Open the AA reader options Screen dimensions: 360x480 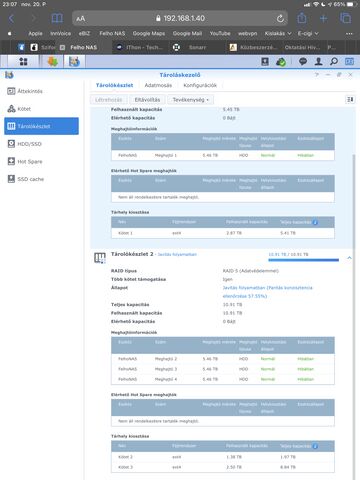coord(80,19)
